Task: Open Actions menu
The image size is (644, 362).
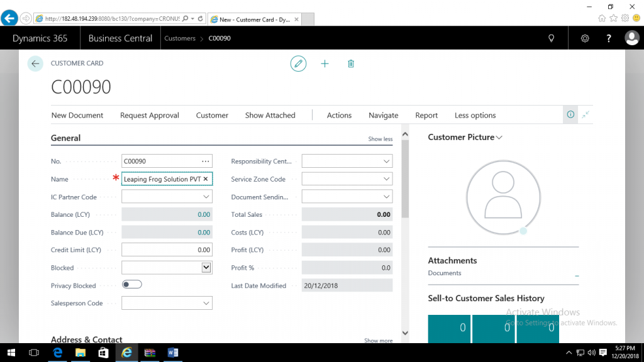Action: tap(339, 116)
